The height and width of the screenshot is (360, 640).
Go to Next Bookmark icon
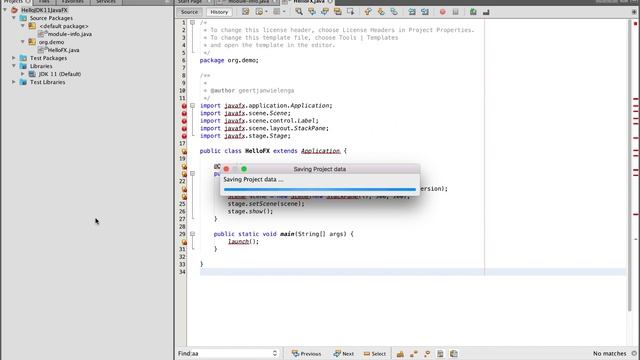pos(381,12)
